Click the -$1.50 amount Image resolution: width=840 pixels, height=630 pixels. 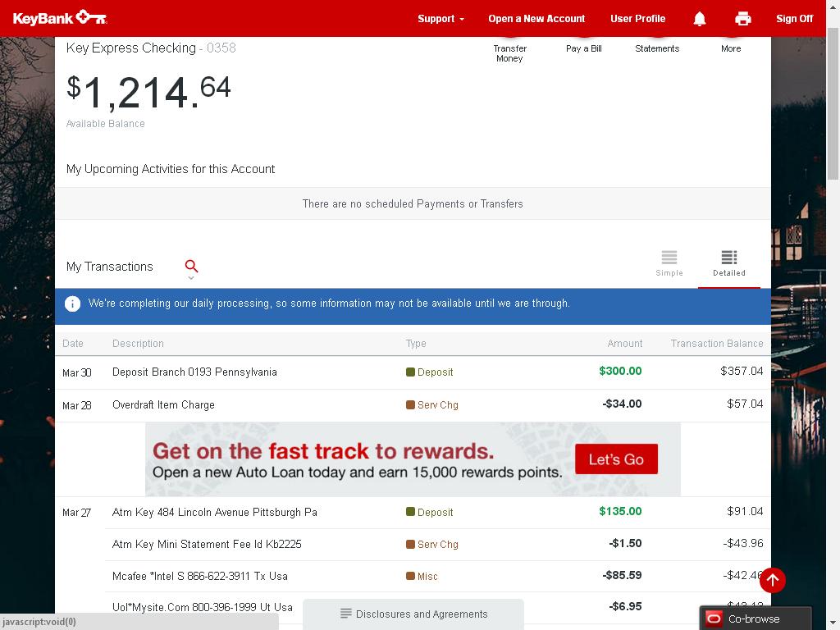[625, 543]
